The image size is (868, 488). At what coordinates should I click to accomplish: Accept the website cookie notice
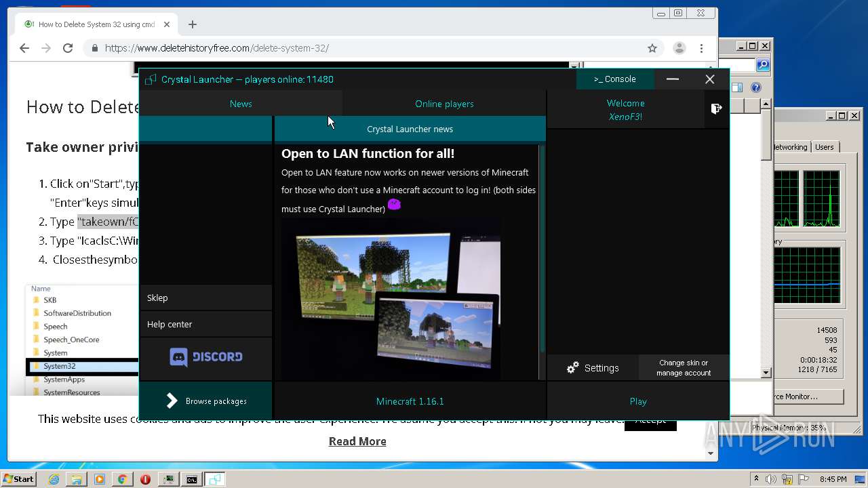tap(650, 421)
